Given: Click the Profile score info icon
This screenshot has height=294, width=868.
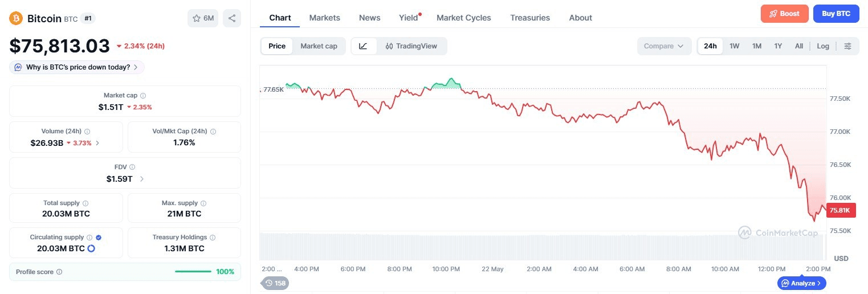Looking at the screenshot, I should click(x=59, y=272).
